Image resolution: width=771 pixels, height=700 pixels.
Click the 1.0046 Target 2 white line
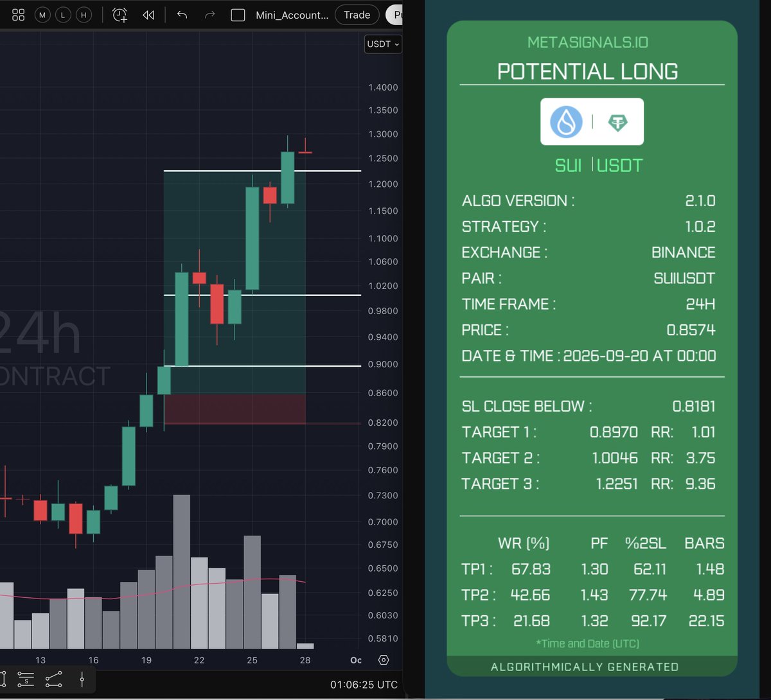click(262, 295)
